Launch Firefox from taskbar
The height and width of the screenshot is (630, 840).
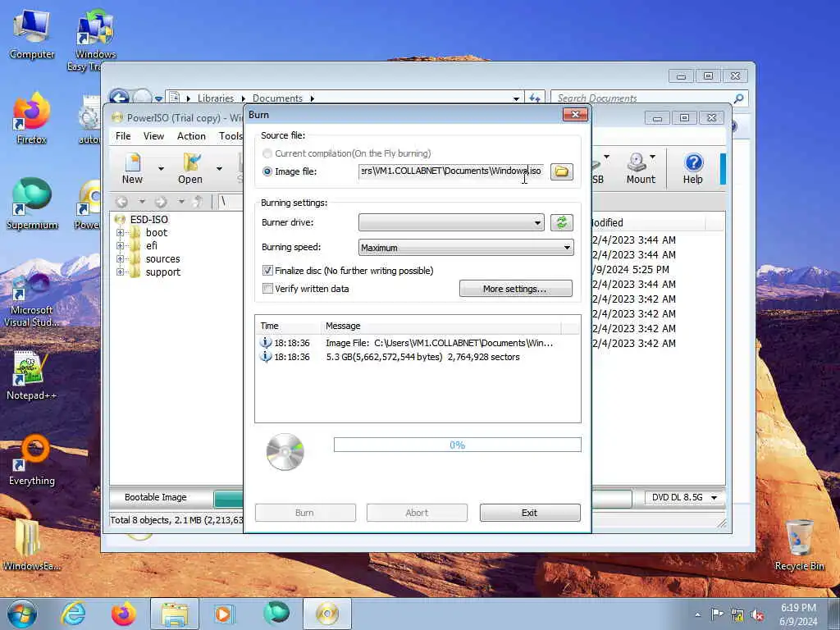pyautogui.click(x=124, y=614)
